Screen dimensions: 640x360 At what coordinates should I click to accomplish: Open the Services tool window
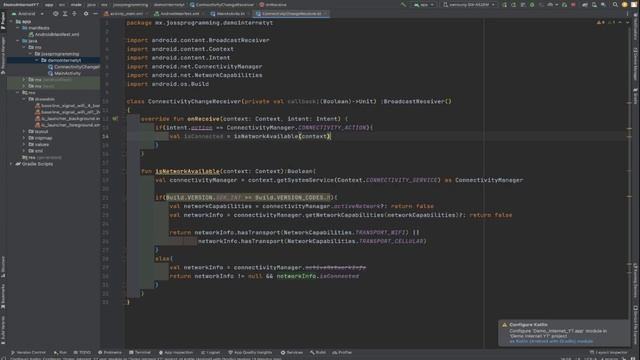tap(292, 352)
